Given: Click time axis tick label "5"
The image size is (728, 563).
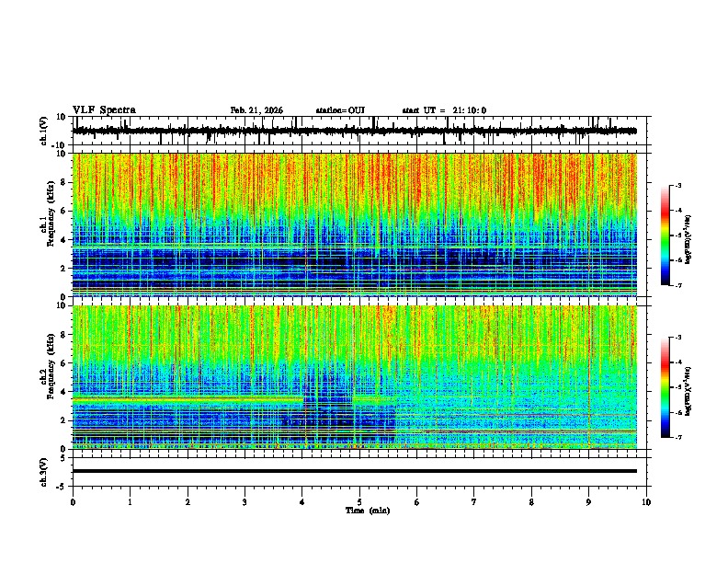Looking at the screenshot, I should 359,502.
